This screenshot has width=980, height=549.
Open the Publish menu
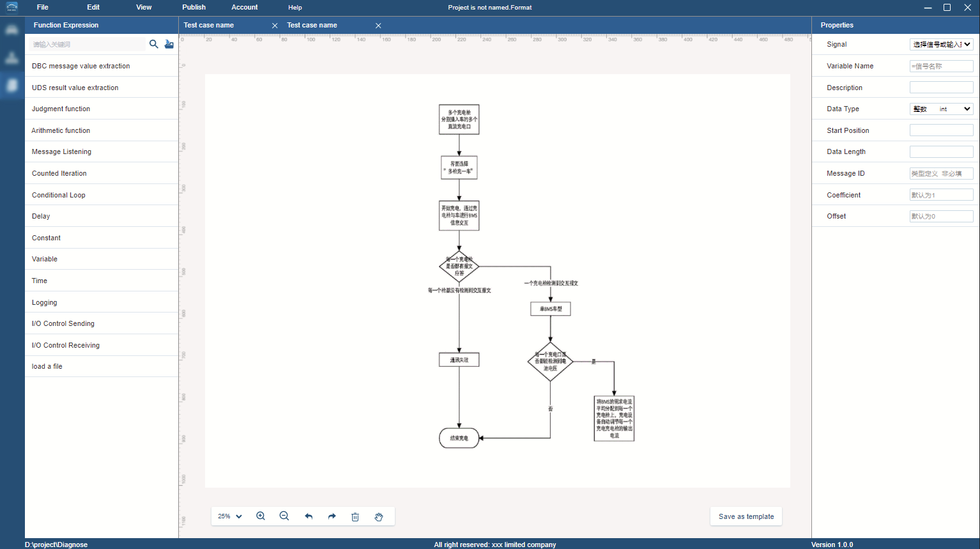194,8
